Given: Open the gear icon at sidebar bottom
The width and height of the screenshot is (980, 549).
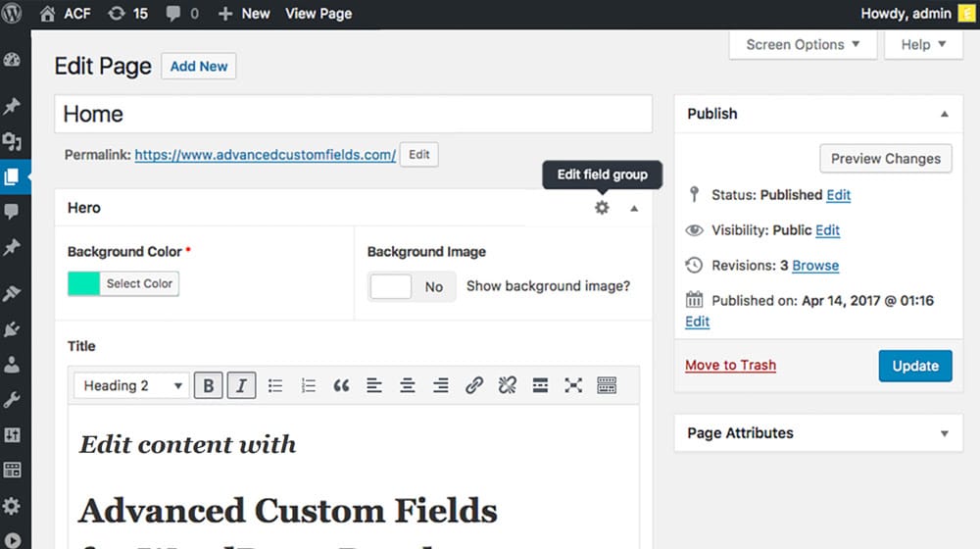Looking at the screenshot, I should click(12, 506).
